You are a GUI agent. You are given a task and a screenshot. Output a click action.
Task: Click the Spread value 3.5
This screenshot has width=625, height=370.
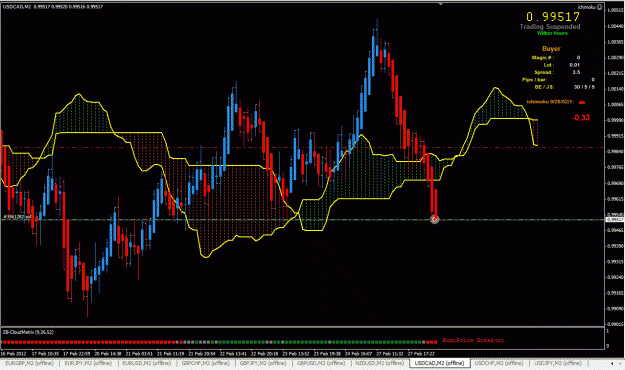(576, 72)
